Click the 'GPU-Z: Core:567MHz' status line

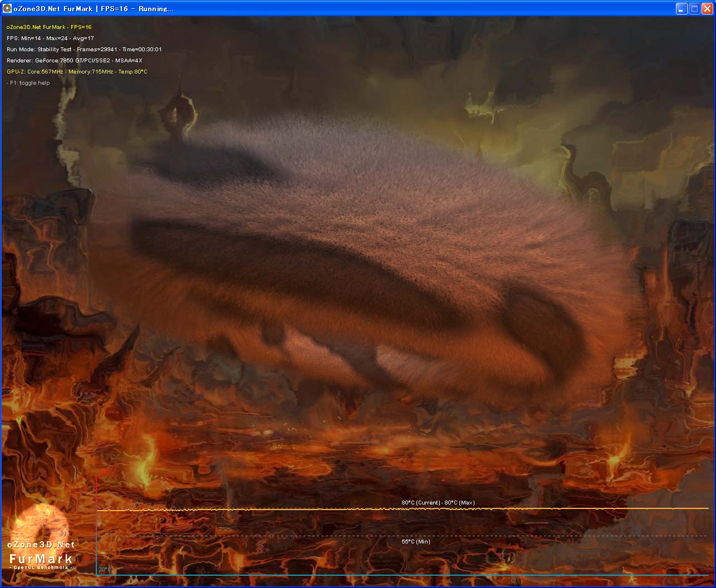[x=77, y=71]
